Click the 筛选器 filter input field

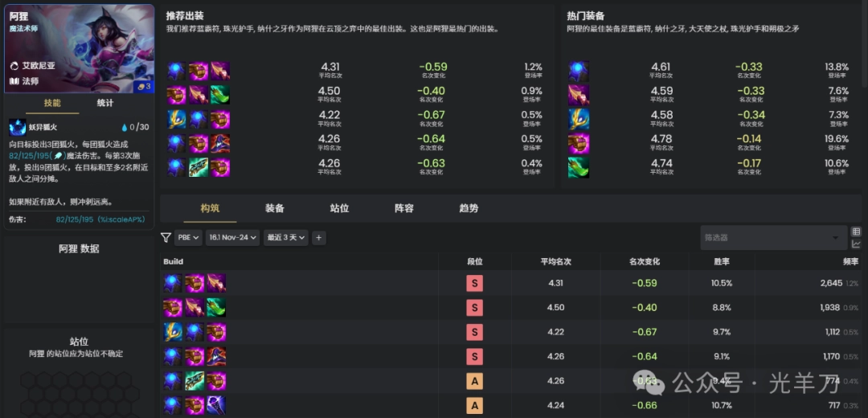(772, 238)
